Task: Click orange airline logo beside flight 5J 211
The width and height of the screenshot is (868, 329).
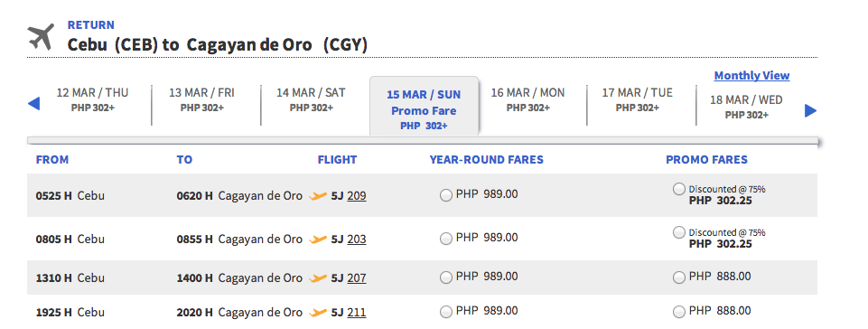Action: click(x=318, y=313)
